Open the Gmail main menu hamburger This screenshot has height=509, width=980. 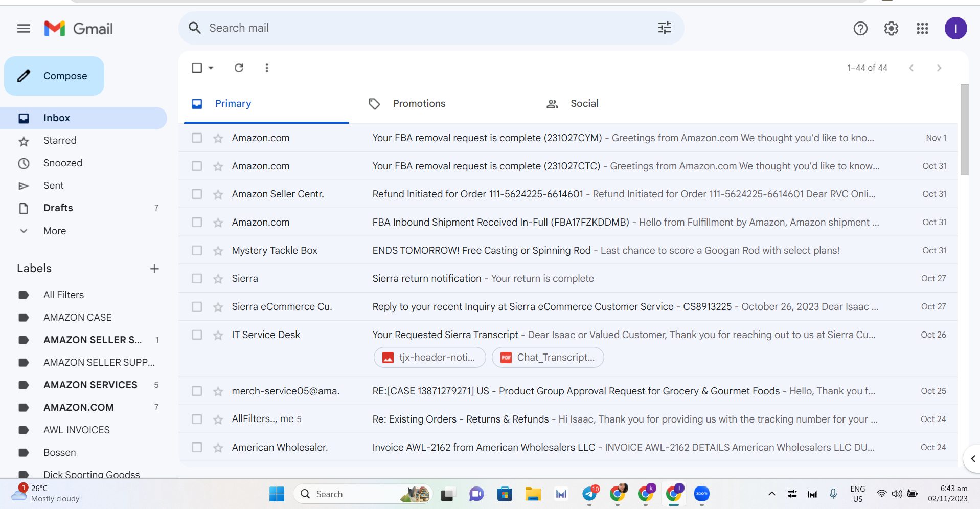coord(24,29)
